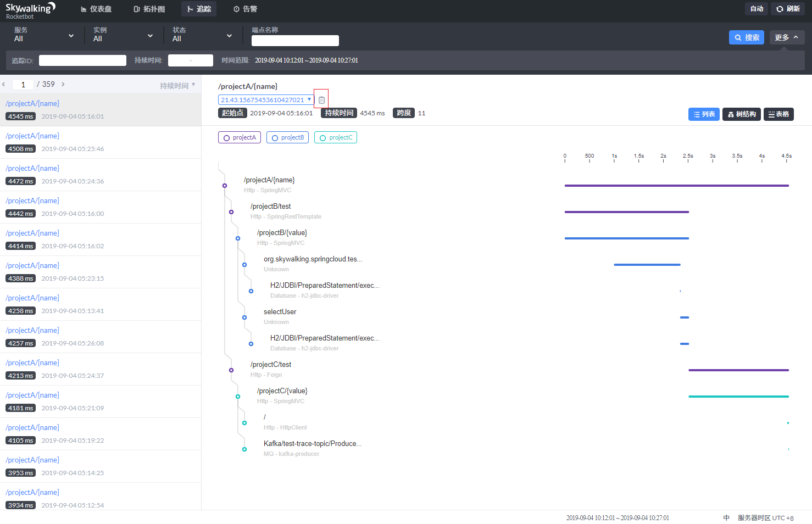Click the SkyWalking Rocketbot logo

tap(31, 10)
